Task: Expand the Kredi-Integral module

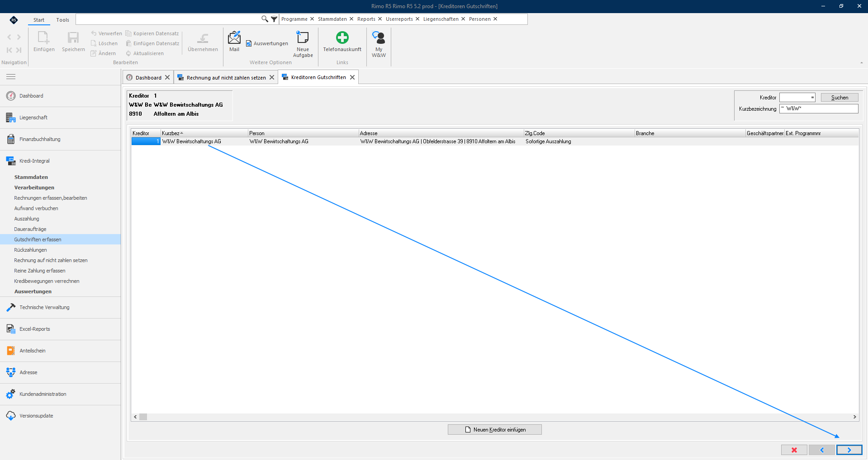Action: [x=61, y=161]
